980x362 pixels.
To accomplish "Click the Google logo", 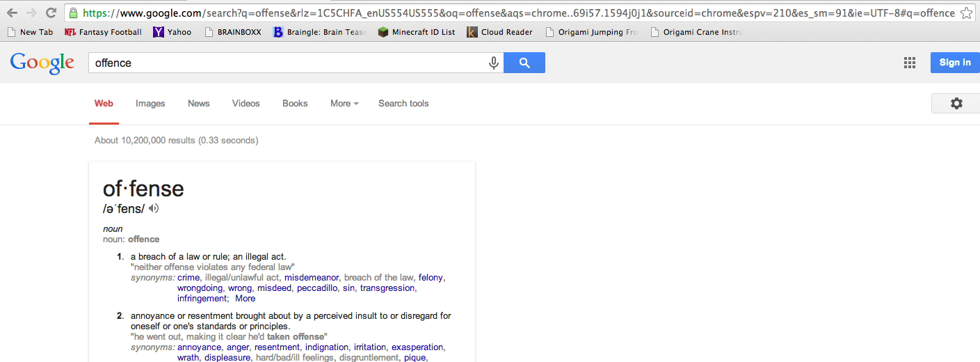I will [x=42, y=63].
